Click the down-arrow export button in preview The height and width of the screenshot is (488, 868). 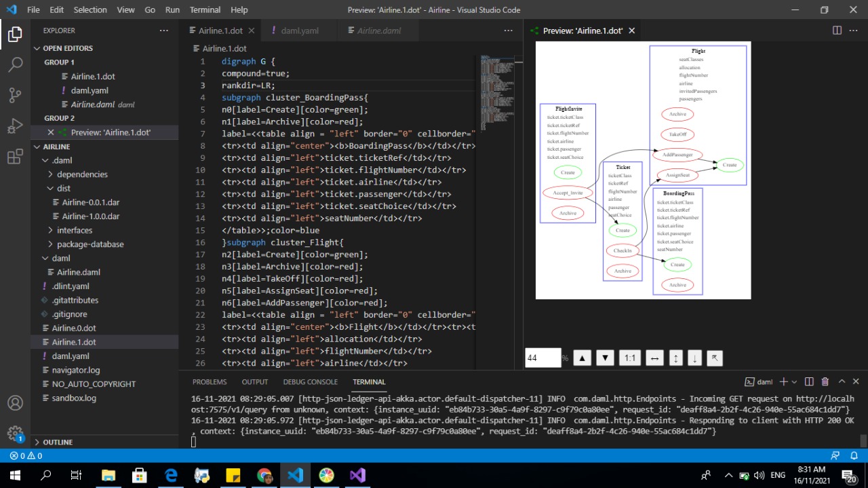tap(694, 358)
